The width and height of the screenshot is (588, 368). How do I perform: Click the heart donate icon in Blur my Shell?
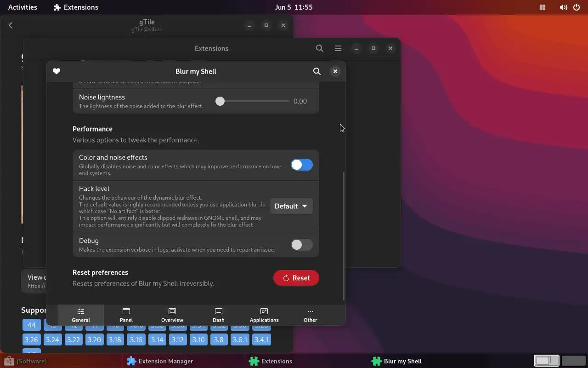coord(57,71)
